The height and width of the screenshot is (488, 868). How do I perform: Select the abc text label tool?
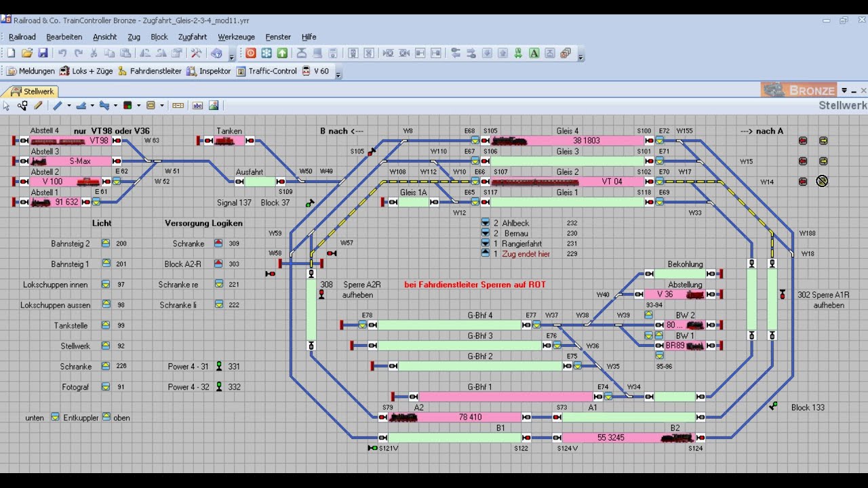pyautogui.click(x=198, y=106)
